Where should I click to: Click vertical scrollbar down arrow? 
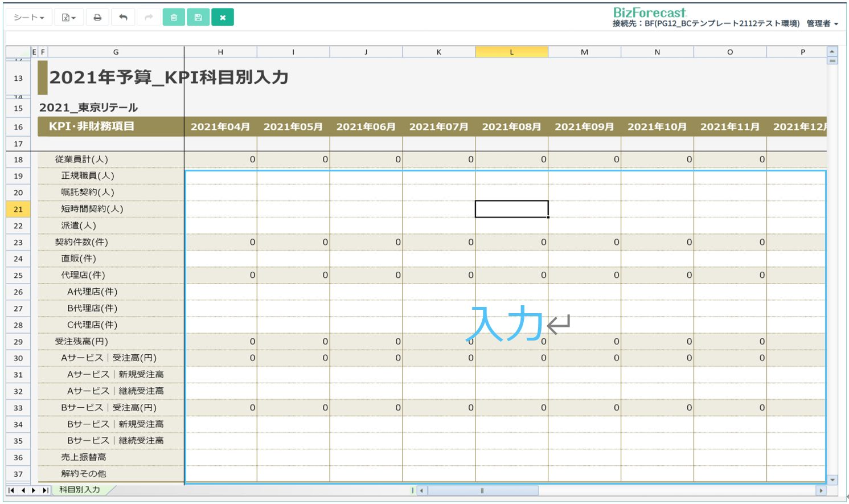(x=832, y=480)
